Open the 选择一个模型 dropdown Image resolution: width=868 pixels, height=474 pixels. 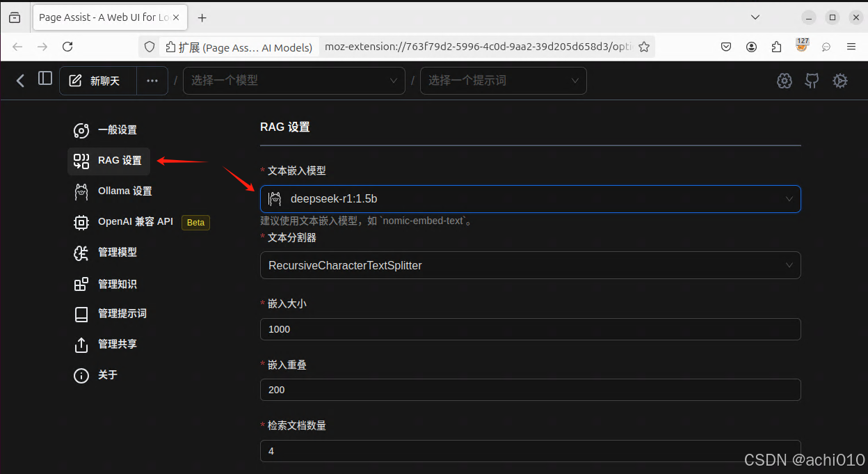[x=294, y=81]
